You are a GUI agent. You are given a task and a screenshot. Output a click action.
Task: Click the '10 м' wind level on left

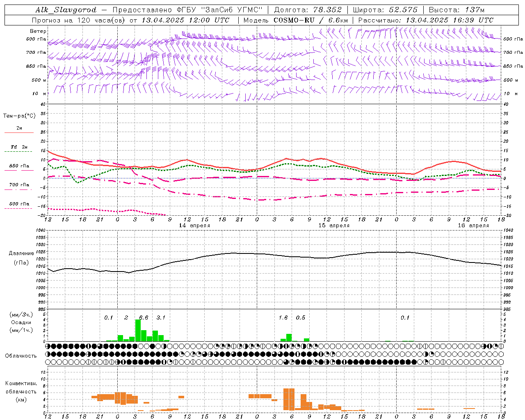tap(39, 94)
